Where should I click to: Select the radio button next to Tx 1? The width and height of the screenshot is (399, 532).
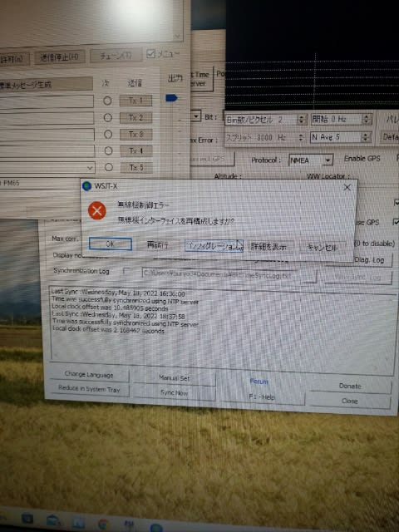pos(107,101)
